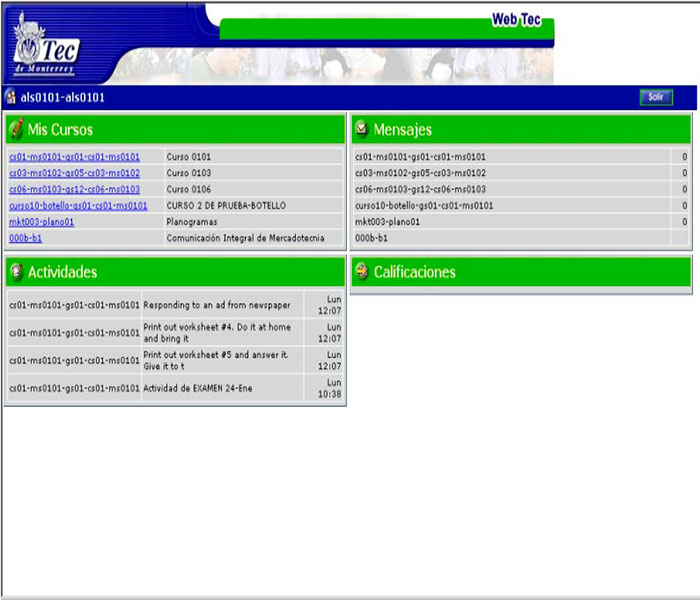
Task: Click the Salir button
Action: (x=656, y=97)
